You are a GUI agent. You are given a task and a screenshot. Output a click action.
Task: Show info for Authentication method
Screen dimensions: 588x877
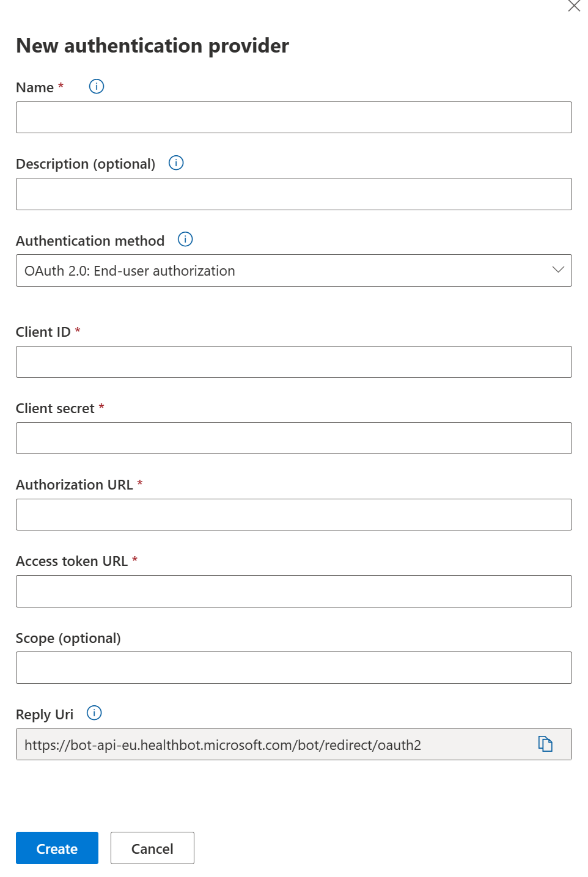click(185, 239)
